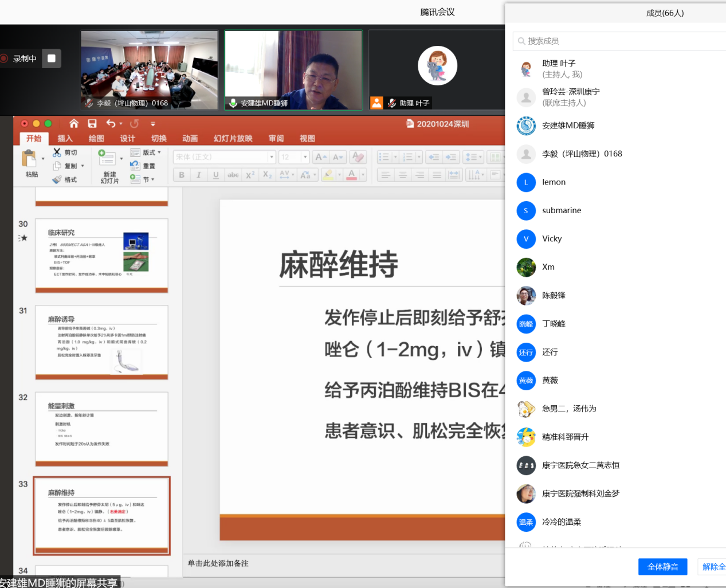Open the undo history dropdown arrow
The width and height of the screenshot is (726, 588).
point(121,124)
